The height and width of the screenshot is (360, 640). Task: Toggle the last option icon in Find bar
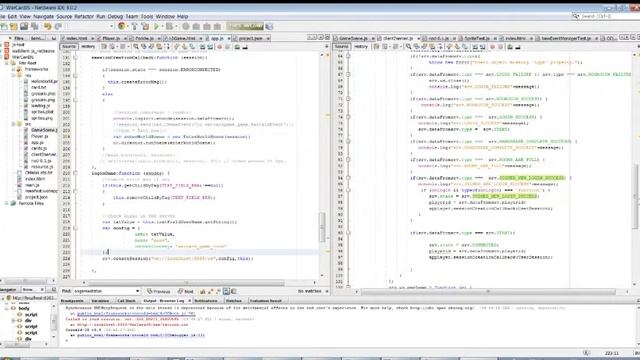point(233,291)
